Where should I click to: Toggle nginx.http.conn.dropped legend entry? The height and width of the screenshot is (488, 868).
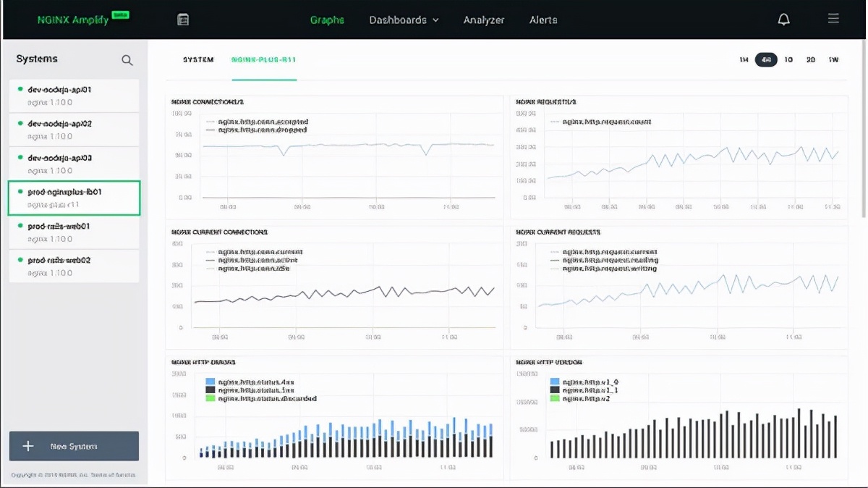pos(257,130)
